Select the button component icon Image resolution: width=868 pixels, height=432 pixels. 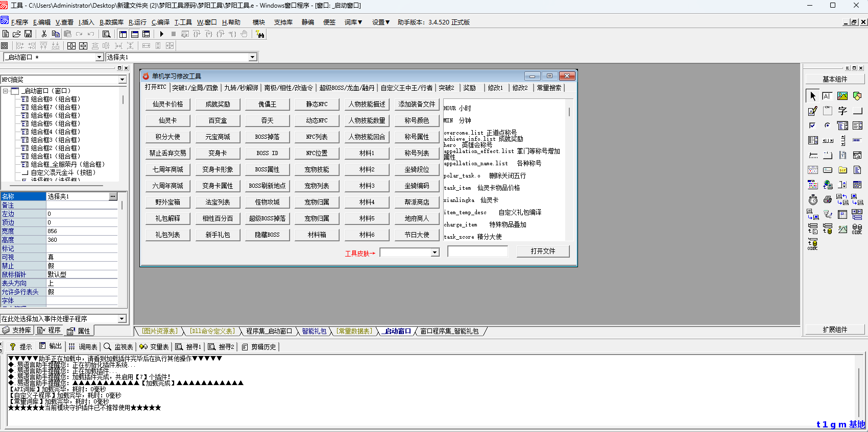857,111
